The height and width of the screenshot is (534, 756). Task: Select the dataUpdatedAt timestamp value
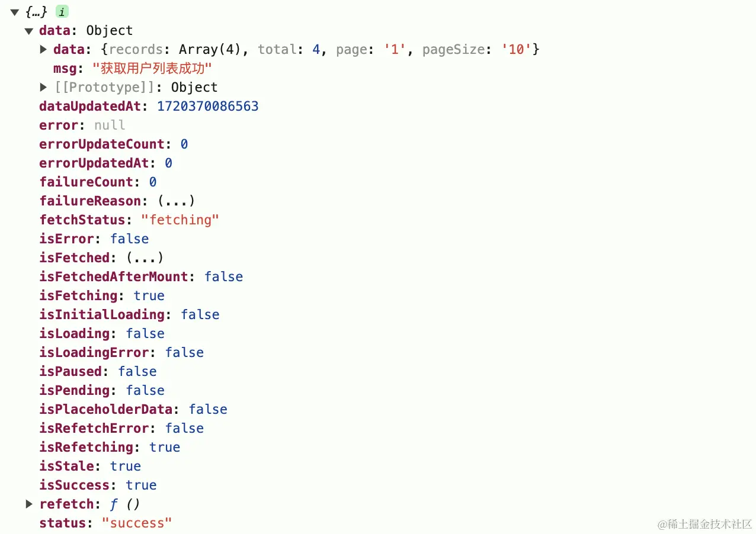coord(207,106)
